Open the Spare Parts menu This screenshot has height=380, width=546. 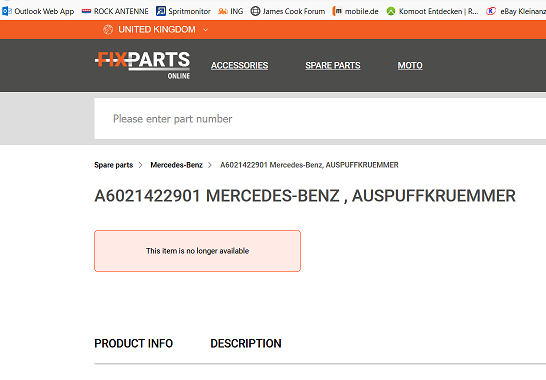tap(333, 65)
